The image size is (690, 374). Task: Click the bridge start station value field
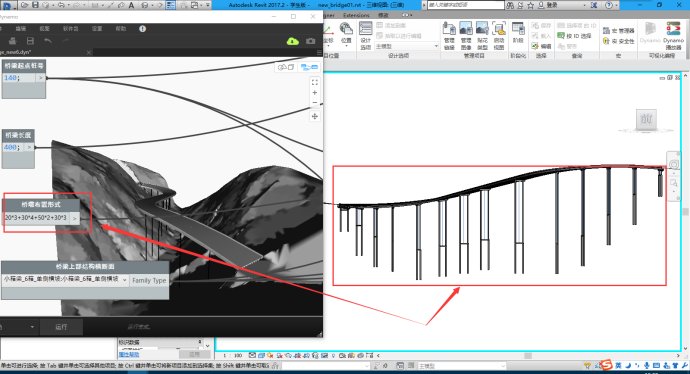tap(19, 78)
